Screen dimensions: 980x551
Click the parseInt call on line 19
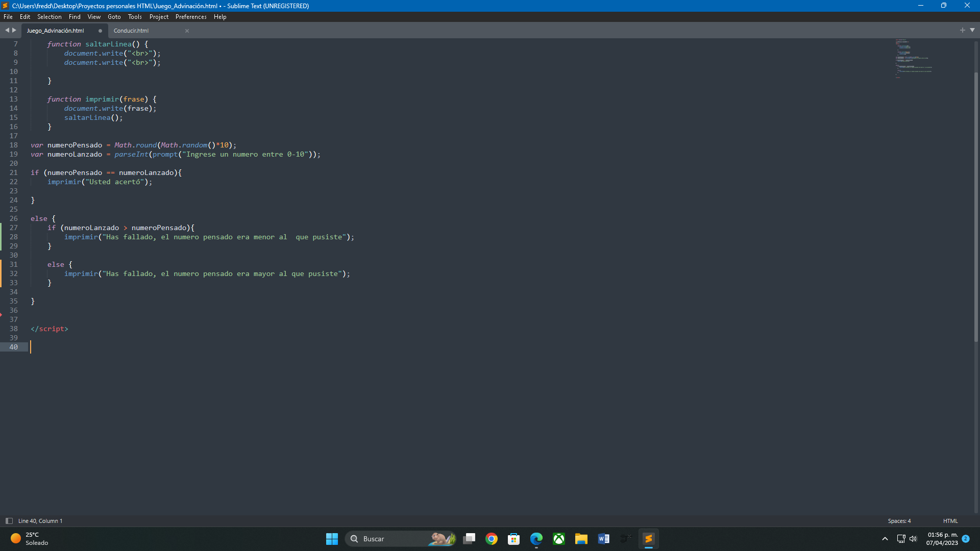(x=131, y=154)
